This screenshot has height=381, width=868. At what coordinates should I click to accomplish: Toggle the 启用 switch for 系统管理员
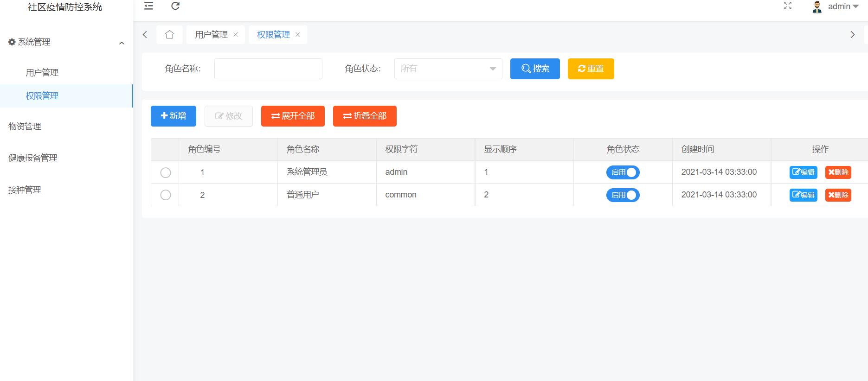pyautogui.click(x=623, y=172)
